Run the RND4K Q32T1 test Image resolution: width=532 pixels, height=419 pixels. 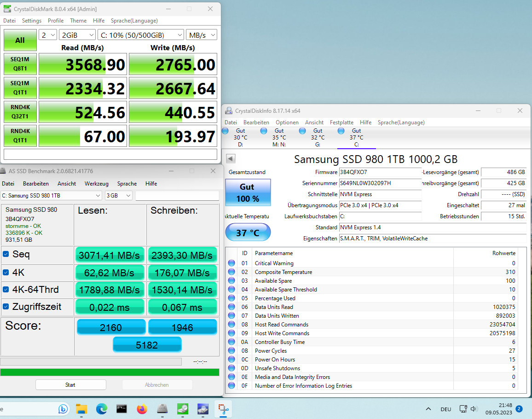coord(20,112)
